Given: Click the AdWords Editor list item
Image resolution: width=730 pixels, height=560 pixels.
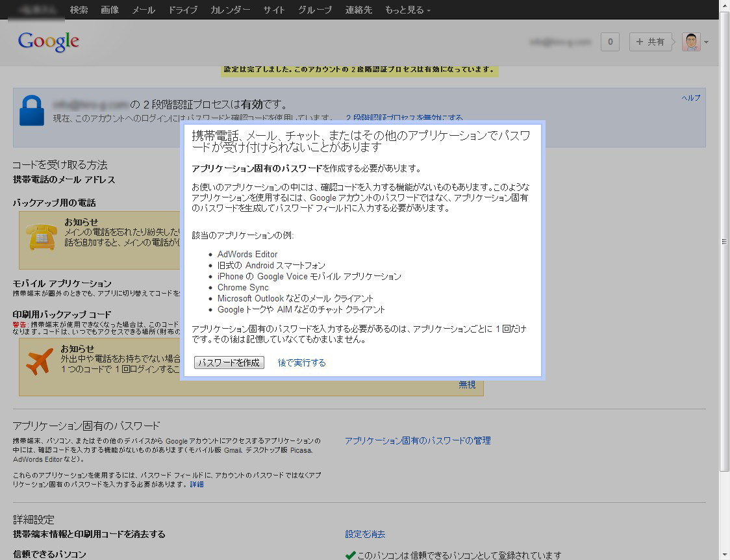Looking at the screenshot, I should click(247, 254).
